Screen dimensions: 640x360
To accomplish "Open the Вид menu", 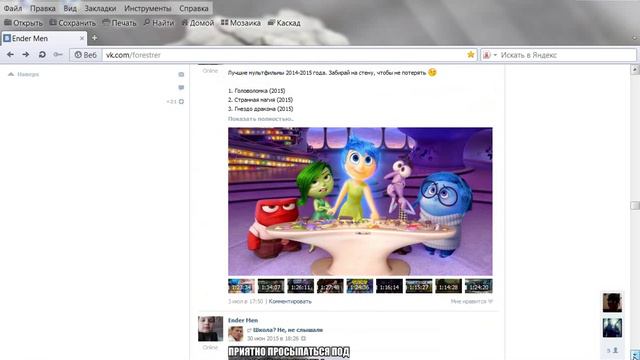I will pyautogui.click(x=70, y=8).
